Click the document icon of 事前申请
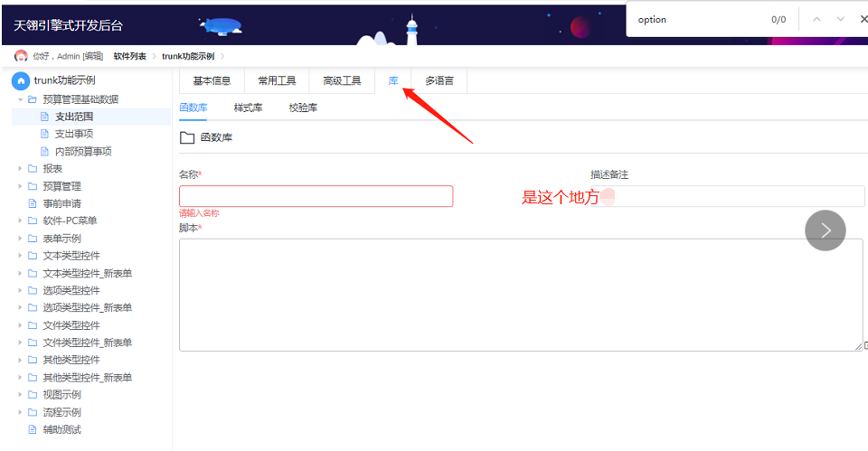The height and width of the screenshot is (451, 868). click(33, 203)
